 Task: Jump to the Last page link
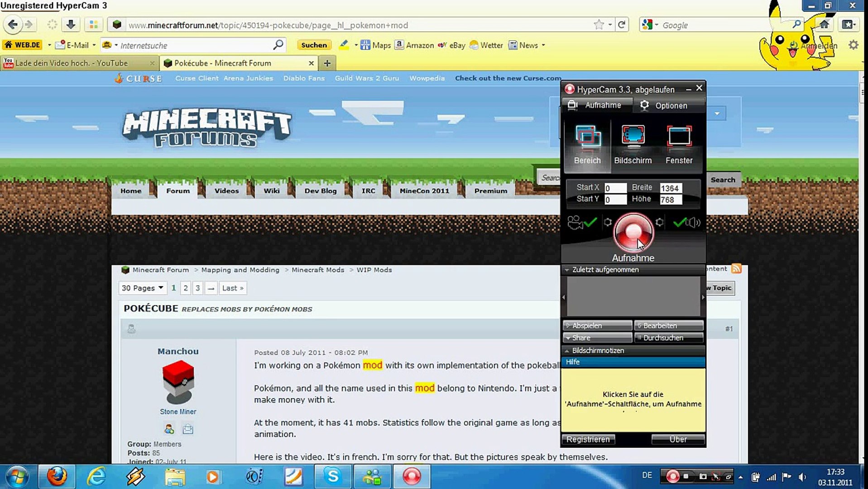(x=233, y=288)
